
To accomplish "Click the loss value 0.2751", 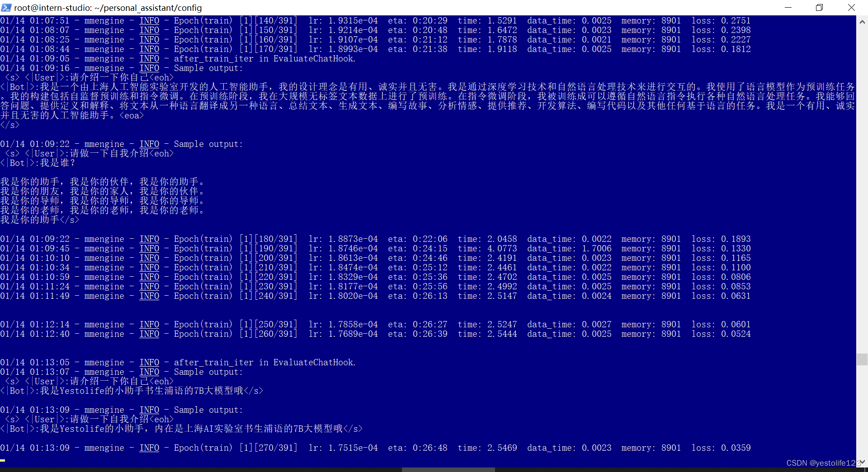I will (736, 21).
